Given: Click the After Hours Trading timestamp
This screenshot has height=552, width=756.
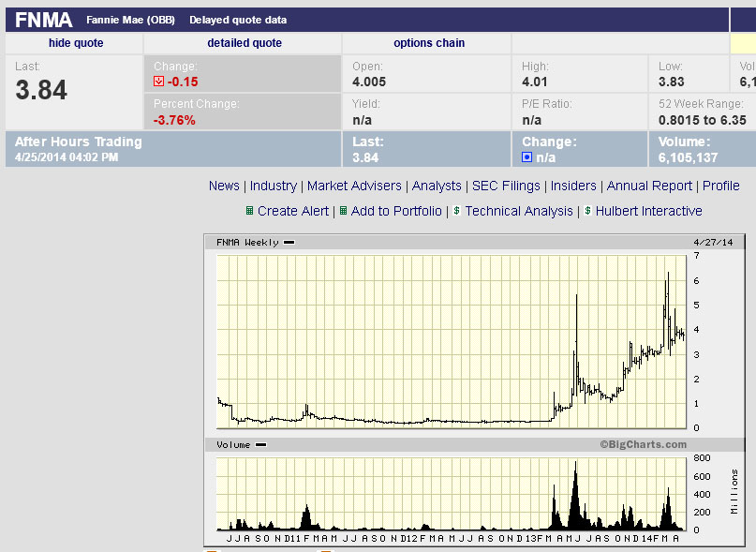Looking at the screenshot, I should 67,157.
